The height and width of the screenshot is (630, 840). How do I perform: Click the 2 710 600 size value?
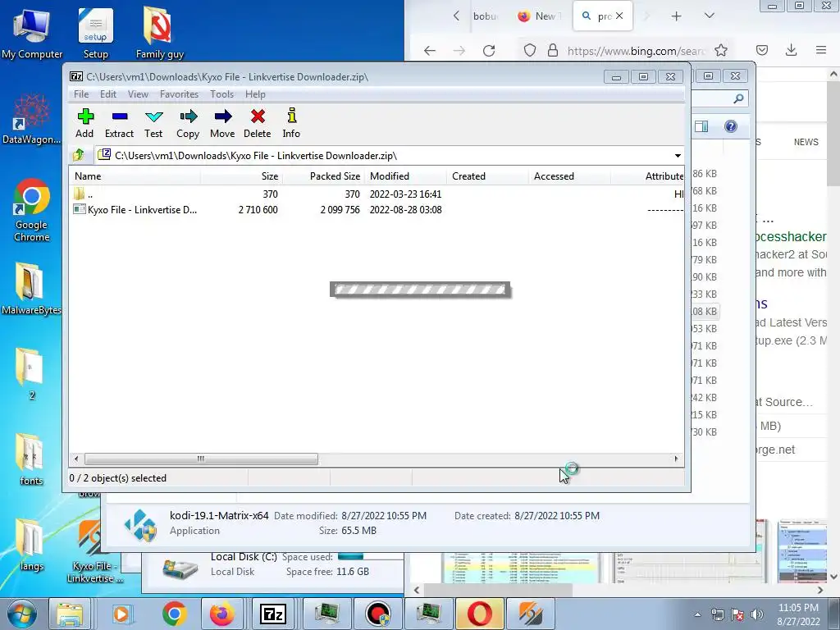[x=258, y=209]
